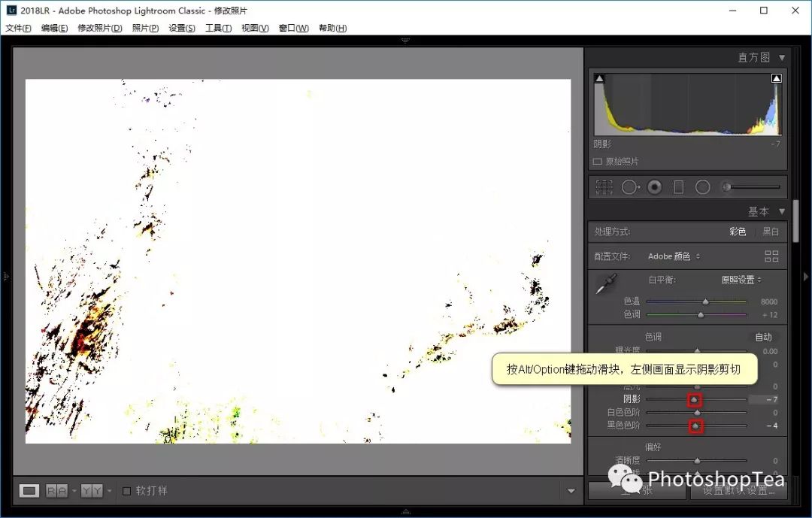Image resolution: width=812 pixels, height=518 pixels.
Task: Choose 黑白 black and white treatment
Action: 771,232
